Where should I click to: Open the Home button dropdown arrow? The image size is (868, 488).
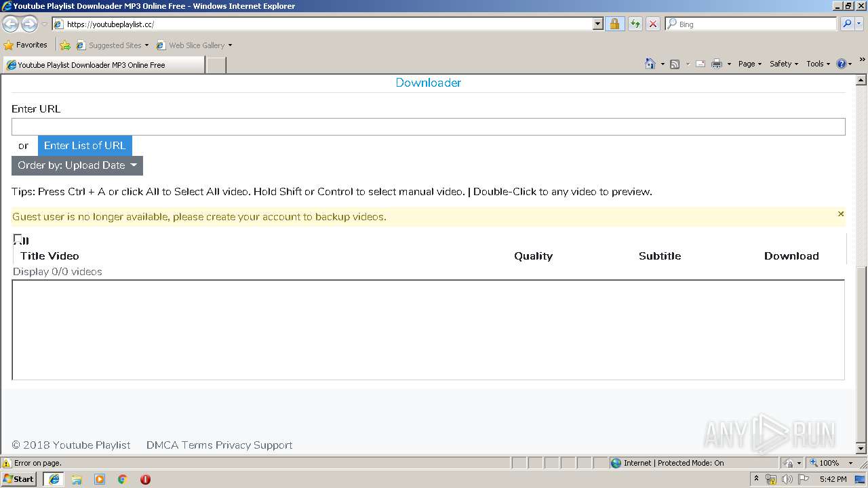click(x=663, y=64)
